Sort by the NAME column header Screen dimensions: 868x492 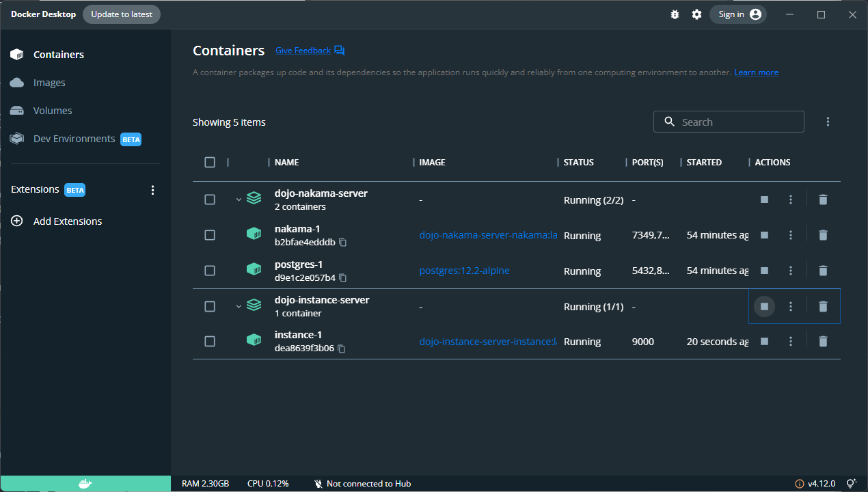286,163
